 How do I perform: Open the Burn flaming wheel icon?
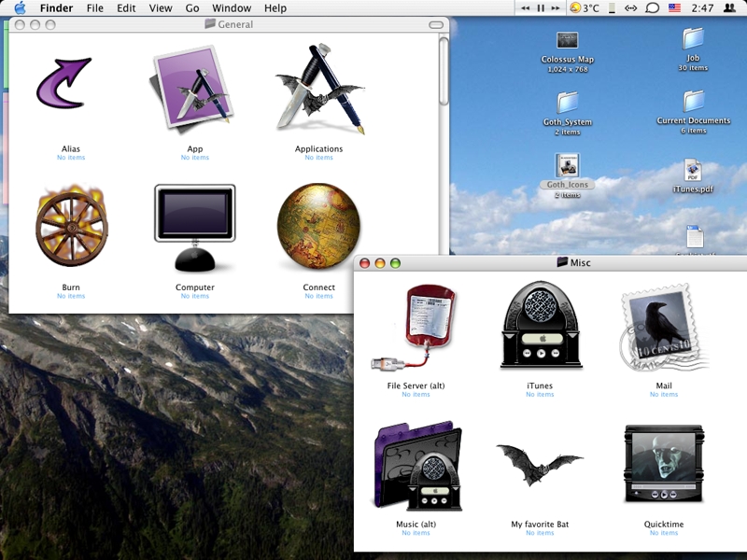(71, 226)
